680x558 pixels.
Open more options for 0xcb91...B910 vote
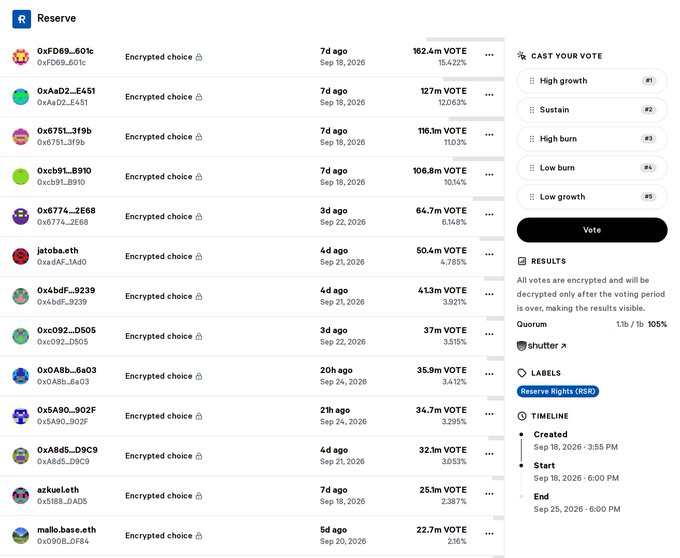(489, 175)
